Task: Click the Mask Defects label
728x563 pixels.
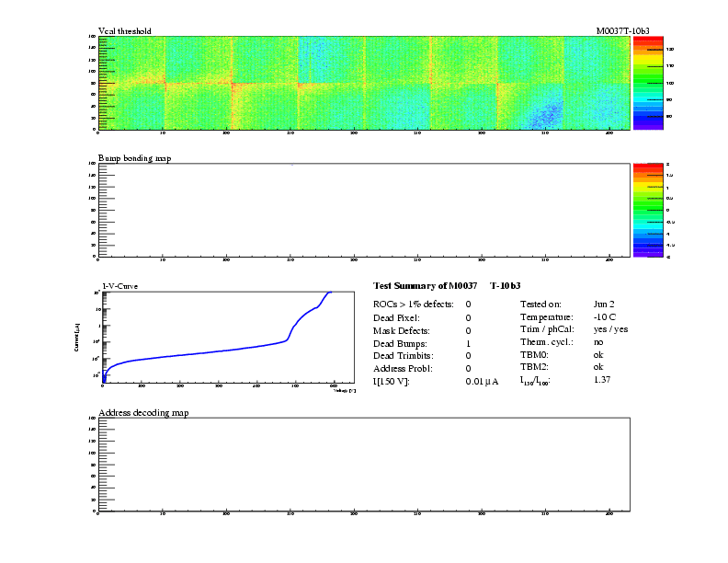Action: point(400,329)
